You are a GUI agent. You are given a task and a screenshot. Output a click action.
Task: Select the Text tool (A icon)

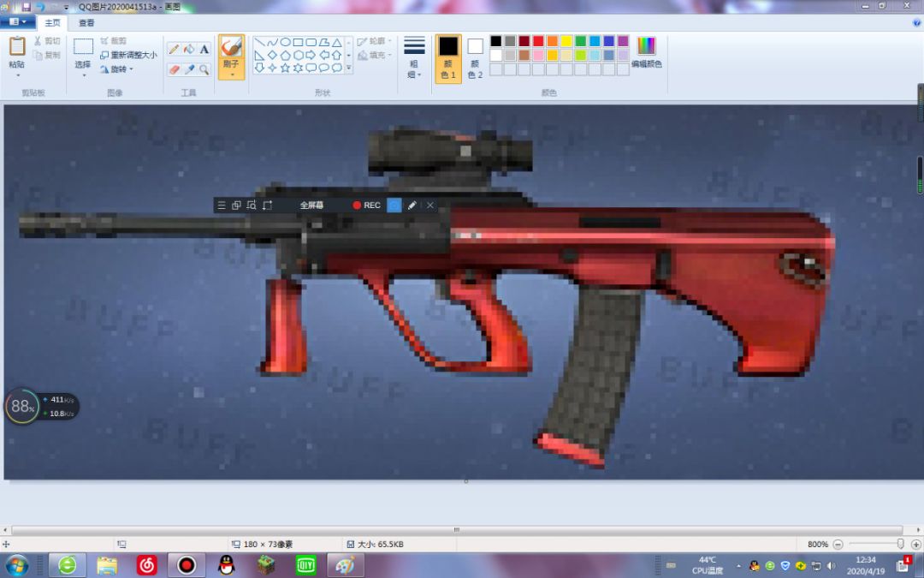(204, 50)
